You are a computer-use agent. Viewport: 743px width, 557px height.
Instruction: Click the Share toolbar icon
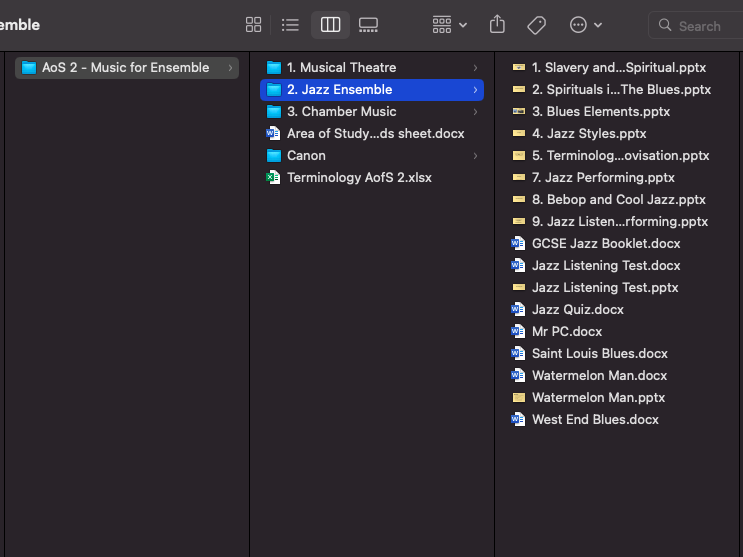497,25
